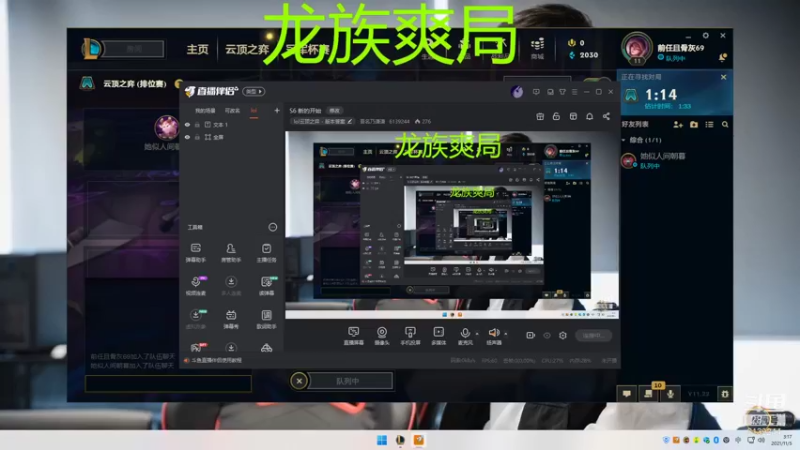Open 弹幕秀 tool in the toolbox
This screenshot has height=450, width=800.
coord(231,319)
